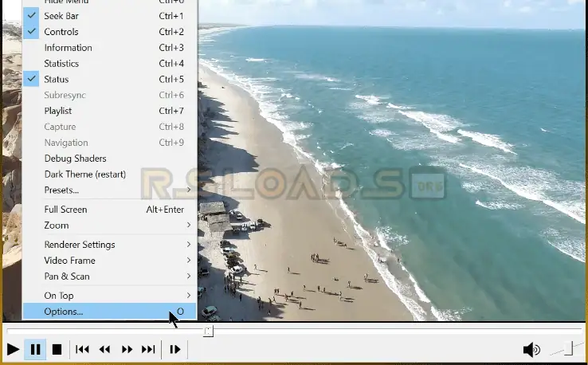Uncheck the Status bar item
The height and width of the screenshot is (365, 588).
click(x=109, y=79)
